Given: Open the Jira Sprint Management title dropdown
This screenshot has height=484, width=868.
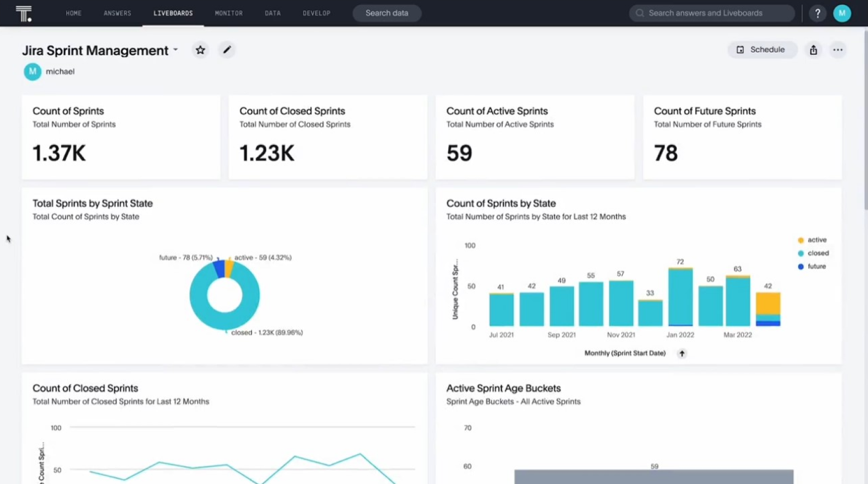Looking at the screenshot, I should coord(175,50).
